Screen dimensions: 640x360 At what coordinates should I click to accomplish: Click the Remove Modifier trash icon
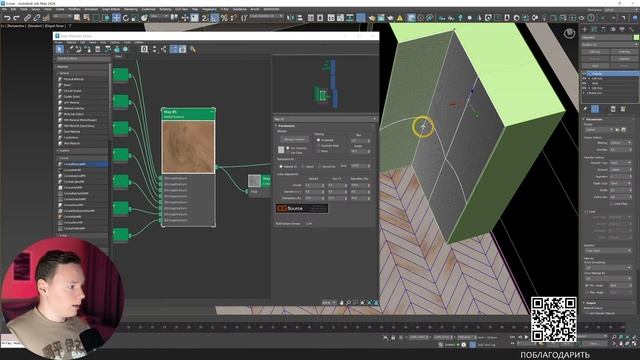613,109
